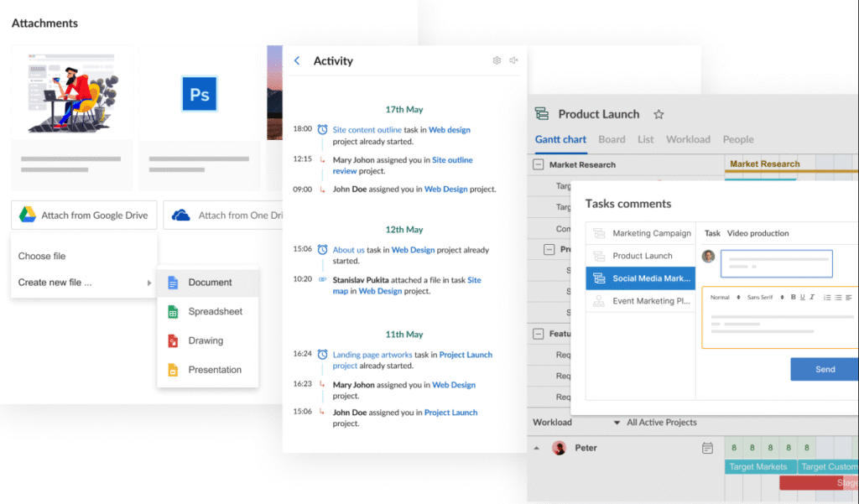Switch to the Board tab
The width and height of the screenshot is (859, 504).
[612, 139]
